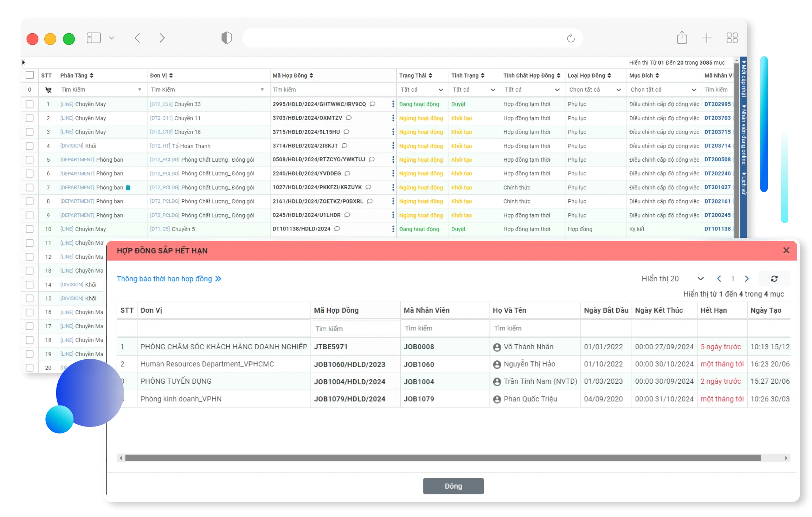Open the browser share icon
The width and height of the screenshot is (812, 517).
click(x=682, y=38)
